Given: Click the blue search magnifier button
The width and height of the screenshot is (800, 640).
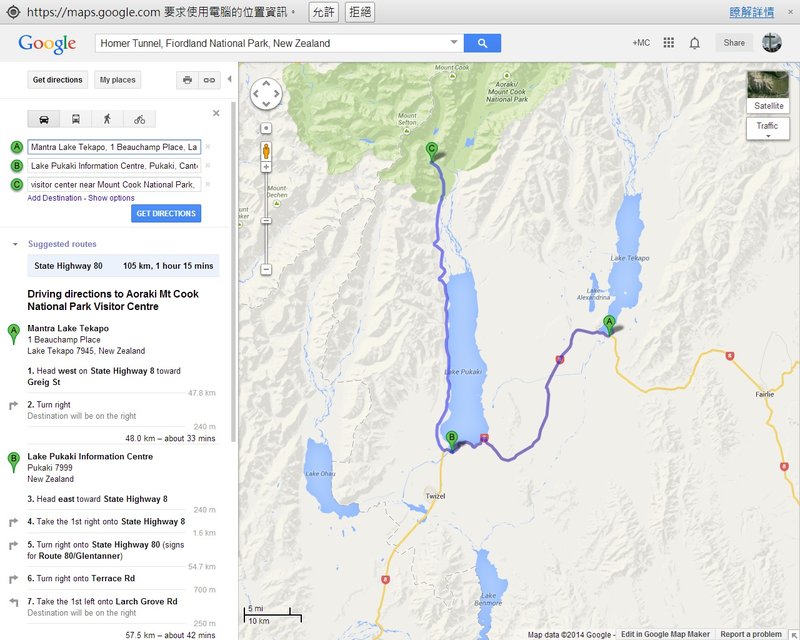Looking at the screenshot, I should click(x=482, y=43).
